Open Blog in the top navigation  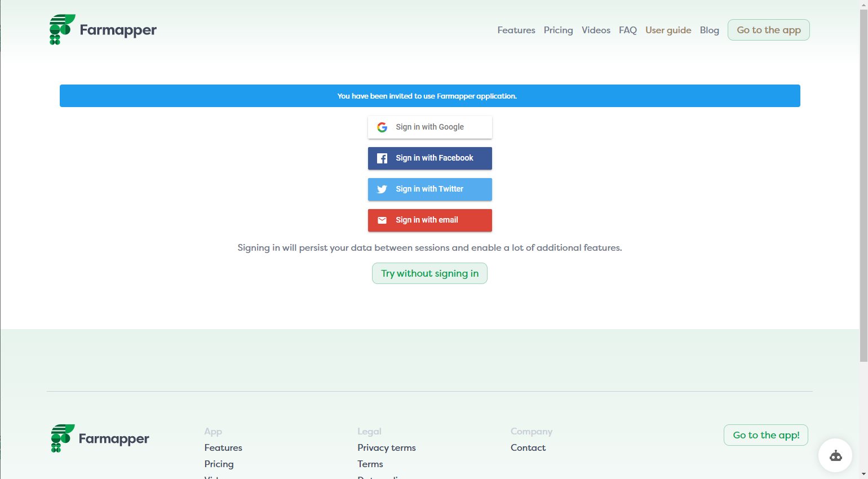(710, 30)
